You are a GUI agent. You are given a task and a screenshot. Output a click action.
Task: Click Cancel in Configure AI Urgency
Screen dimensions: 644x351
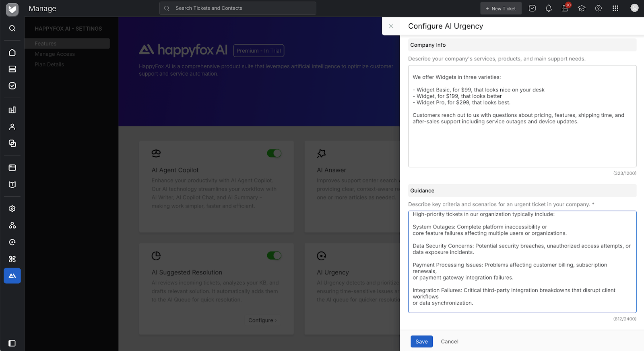450,341
